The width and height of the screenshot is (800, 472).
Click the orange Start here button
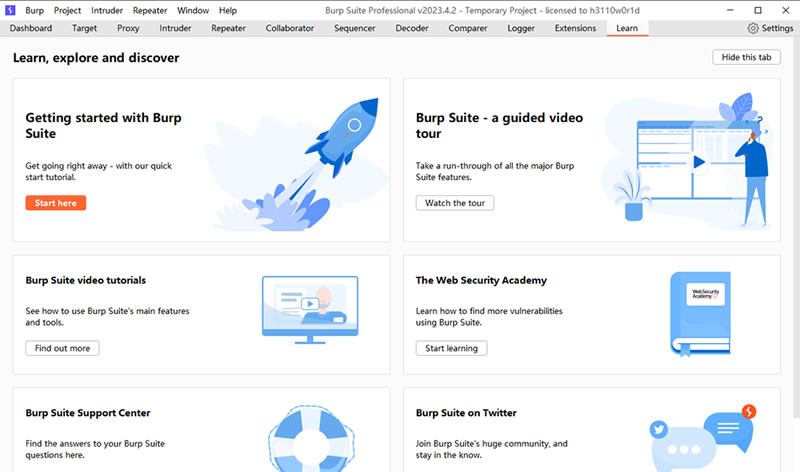(x=56, y=203)
